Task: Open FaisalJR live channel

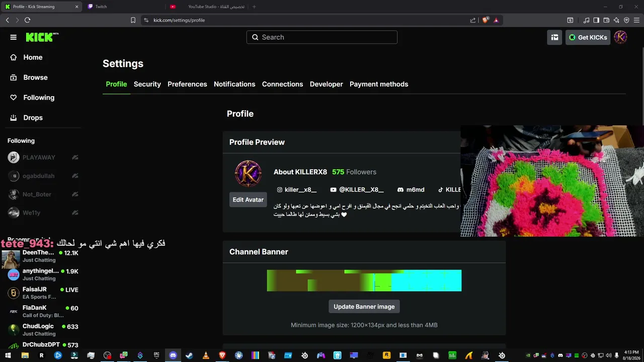Action: (43, 293)
